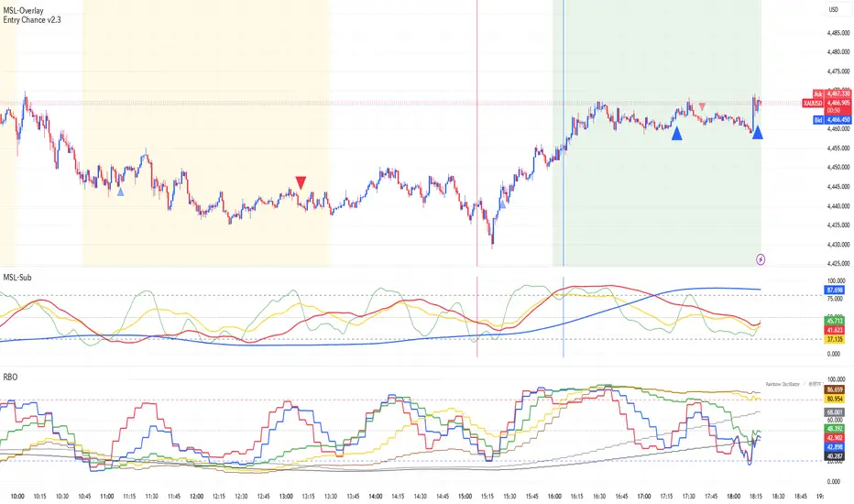Click the red 42.902 RBO value label
The image size is (854, 504).
835,437
